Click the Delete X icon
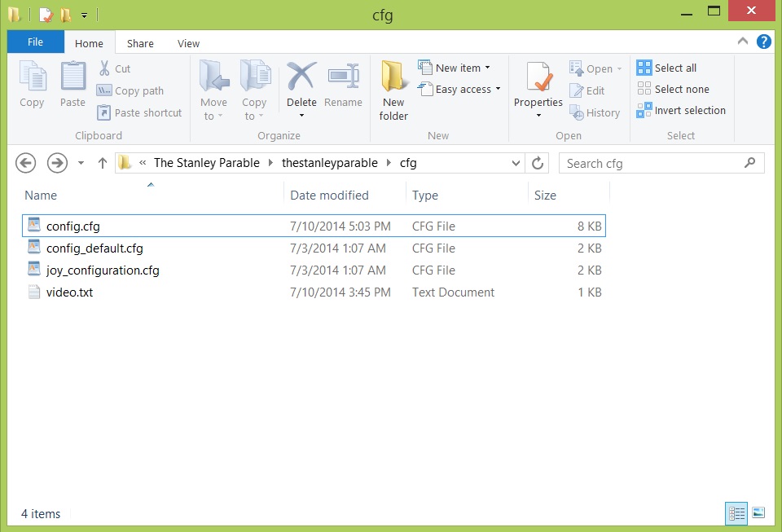This screenshot has width=782, height=532. [301, 77]
